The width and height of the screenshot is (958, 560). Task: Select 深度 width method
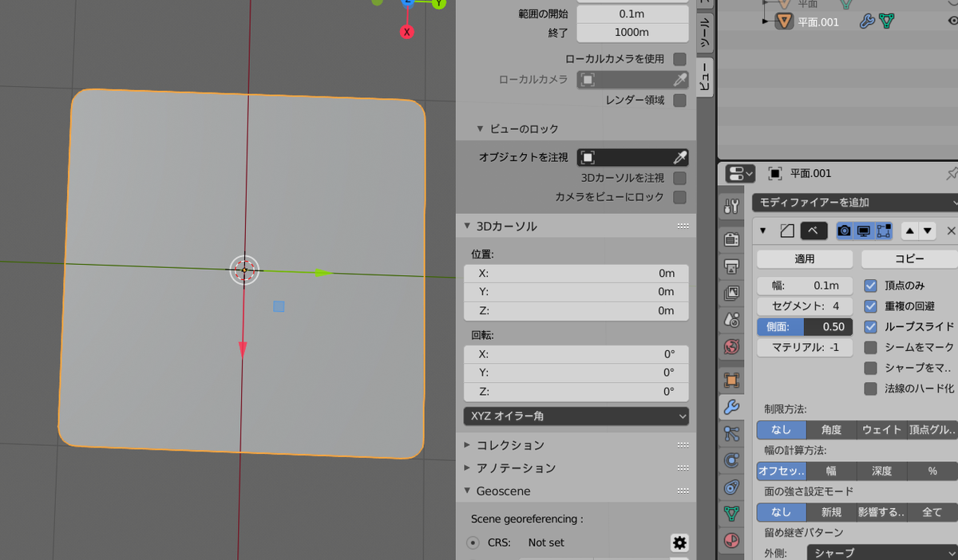click(881, 471)
